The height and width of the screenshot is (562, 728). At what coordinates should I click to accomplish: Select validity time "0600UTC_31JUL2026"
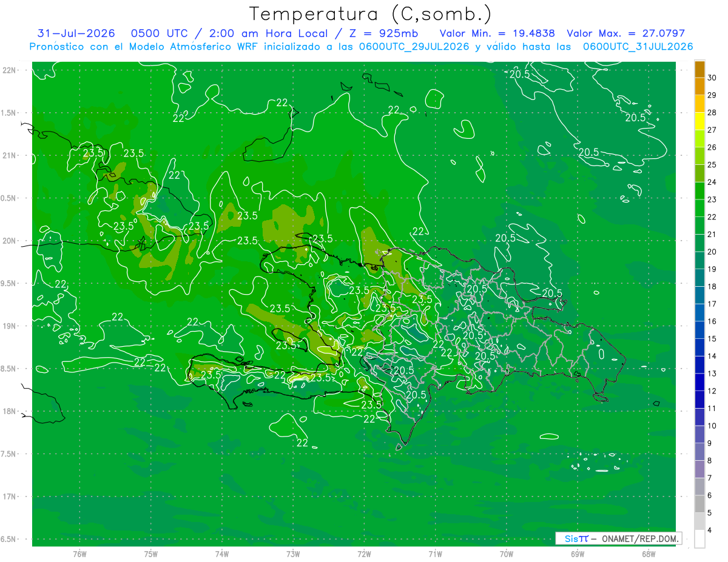point(638,46)
